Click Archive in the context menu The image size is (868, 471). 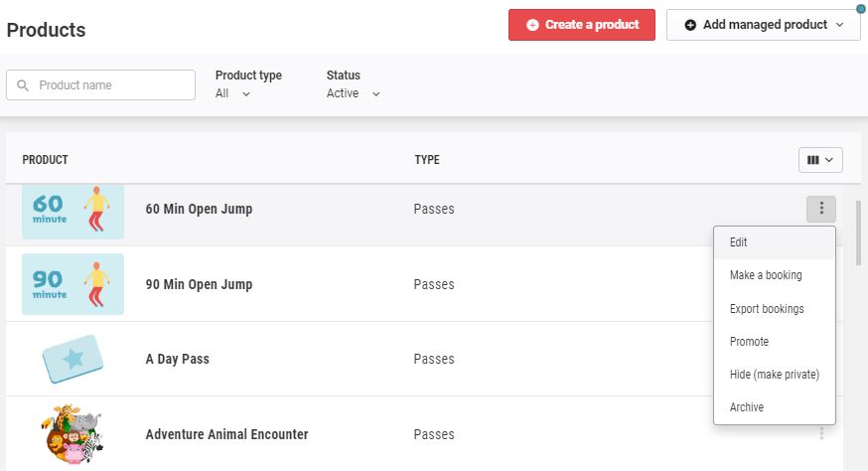(747, 407)
